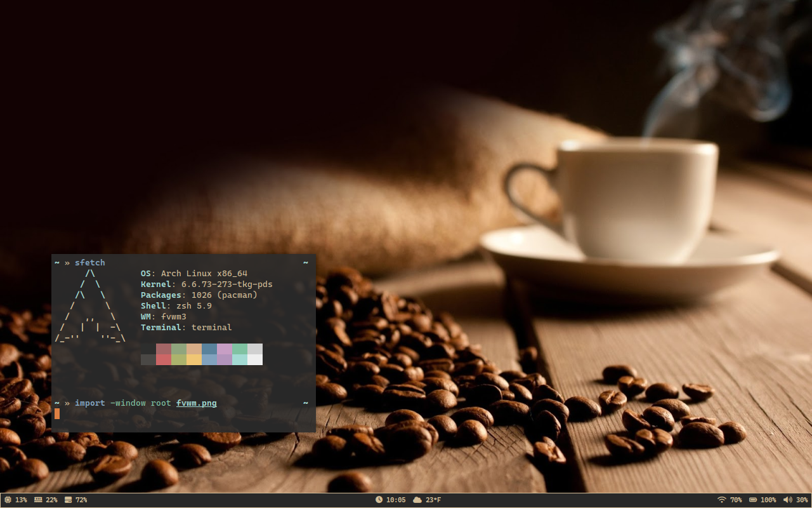This screenshot has width=812, height=508.
Task: Click the lilac pink swatch in terminal palette
Action: coord(225,349)
